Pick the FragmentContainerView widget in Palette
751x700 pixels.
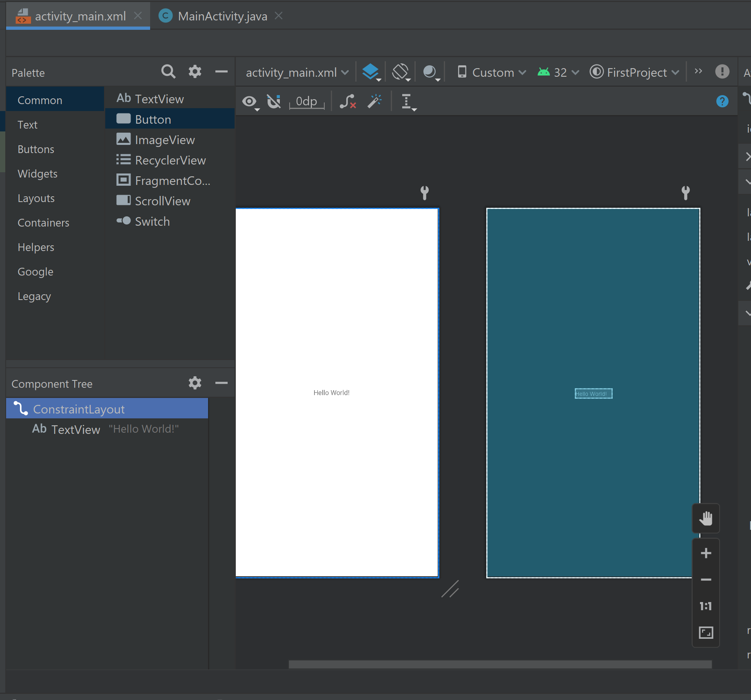point(170,180)
